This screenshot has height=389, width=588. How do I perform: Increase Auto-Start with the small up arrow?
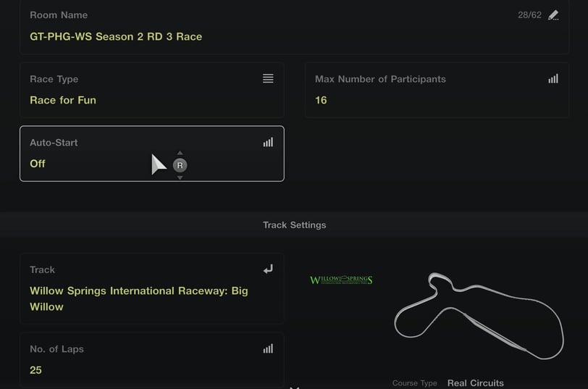click(x=180, y=153)
